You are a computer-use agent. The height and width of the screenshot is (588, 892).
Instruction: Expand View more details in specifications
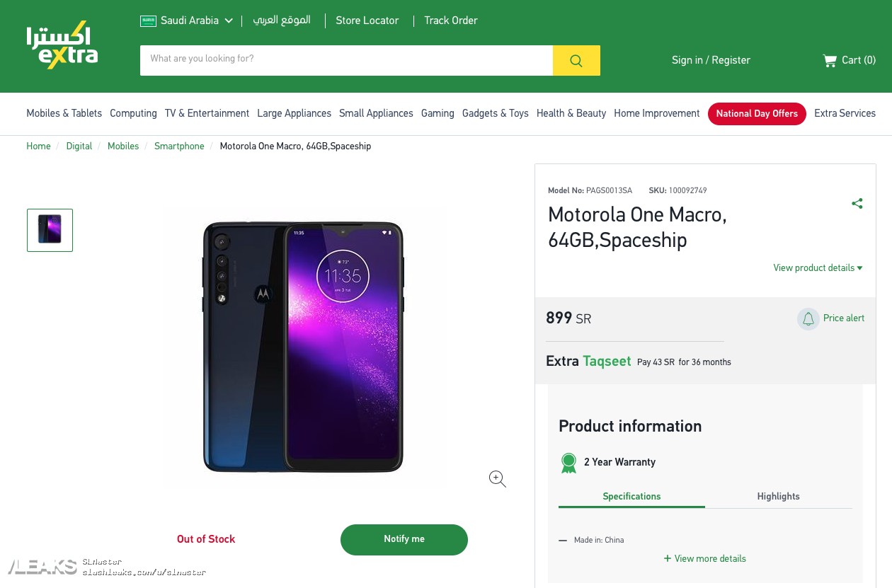705,559
